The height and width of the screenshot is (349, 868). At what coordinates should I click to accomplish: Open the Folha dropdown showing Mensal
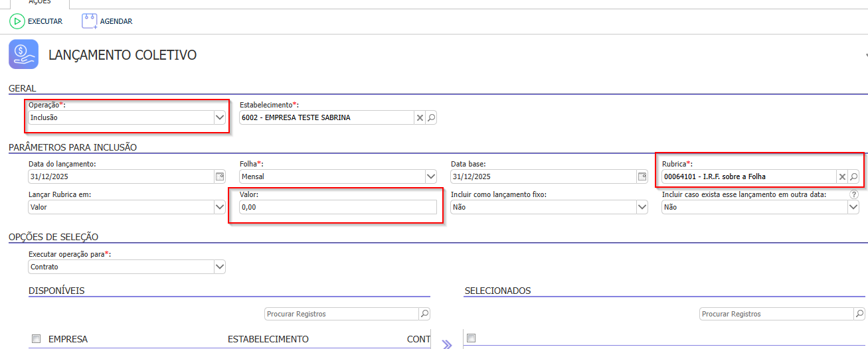pyautogui.click(x=430, y=176)
